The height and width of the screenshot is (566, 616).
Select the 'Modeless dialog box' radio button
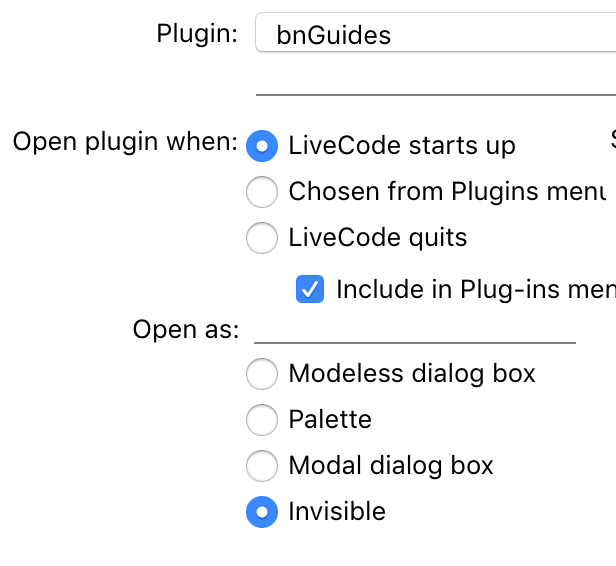pyautogui.click(x=261, y=374)
